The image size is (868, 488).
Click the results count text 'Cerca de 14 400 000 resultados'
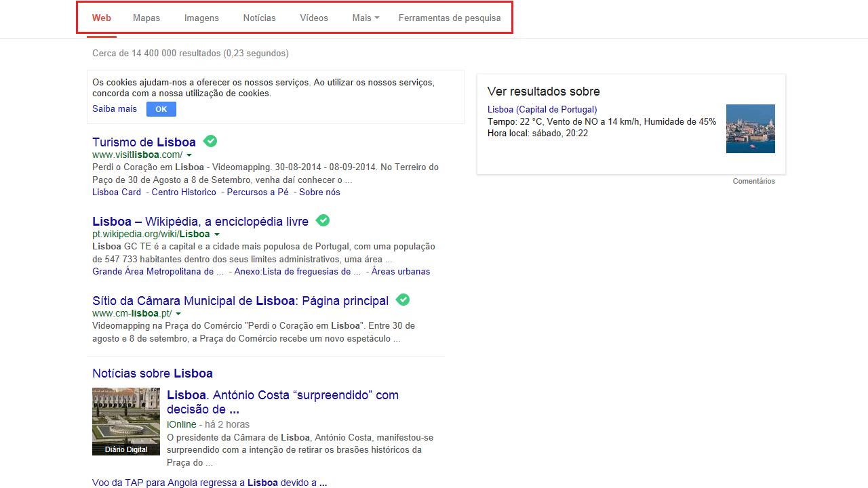tap(157, 54)
